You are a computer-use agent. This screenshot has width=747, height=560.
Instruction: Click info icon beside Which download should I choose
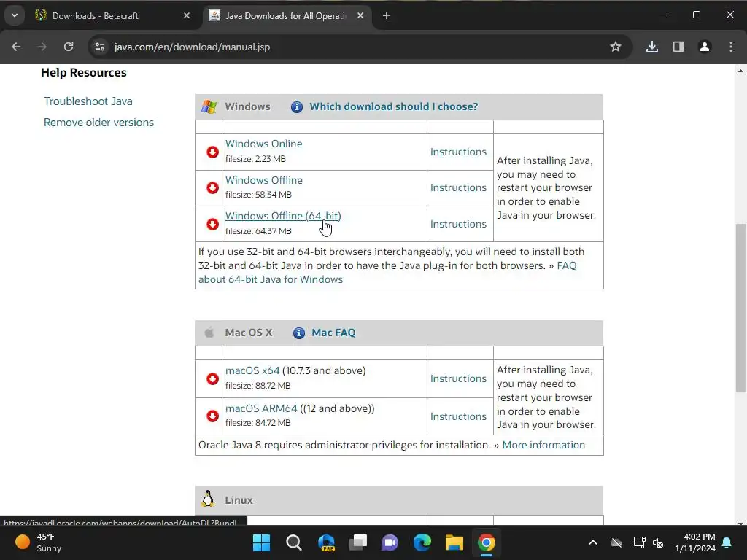[296, 106]
